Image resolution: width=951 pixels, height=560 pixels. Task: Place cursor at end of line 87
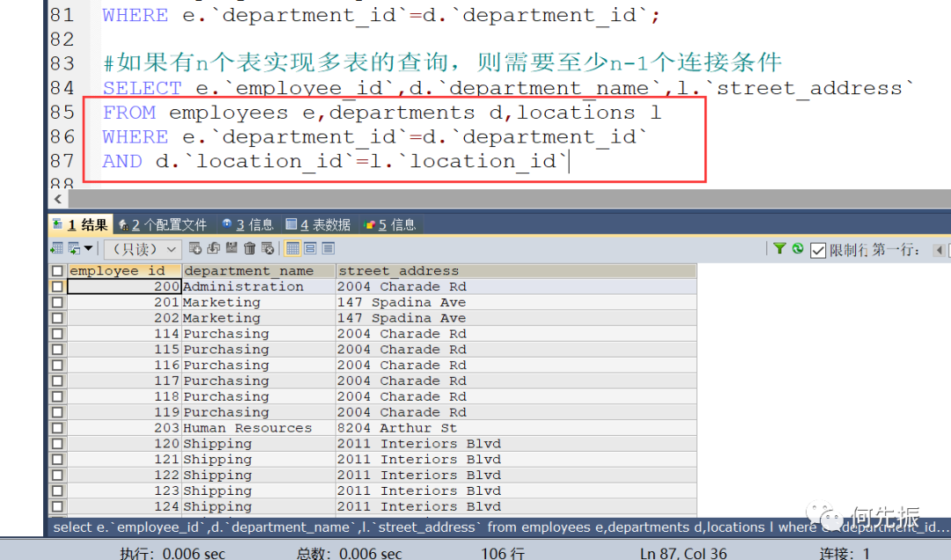click(x=570, y=161)
